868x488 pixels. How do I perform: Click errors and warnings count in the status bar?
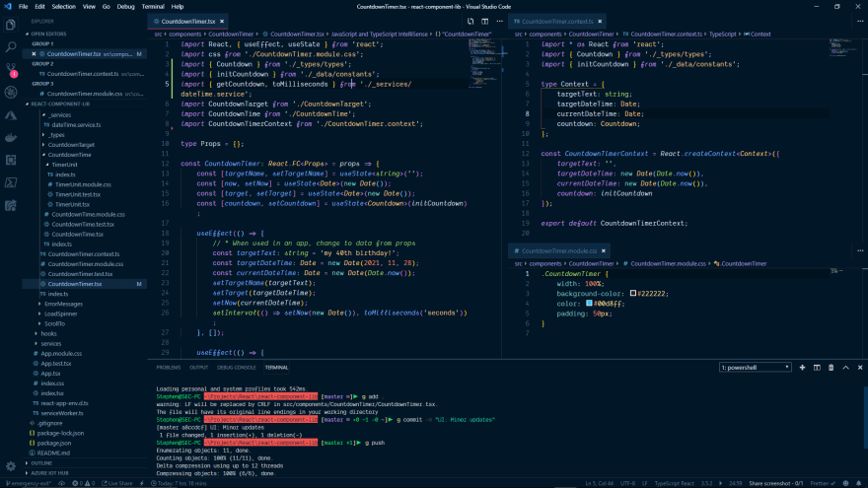pyautogui.click(x=84, y=484)
